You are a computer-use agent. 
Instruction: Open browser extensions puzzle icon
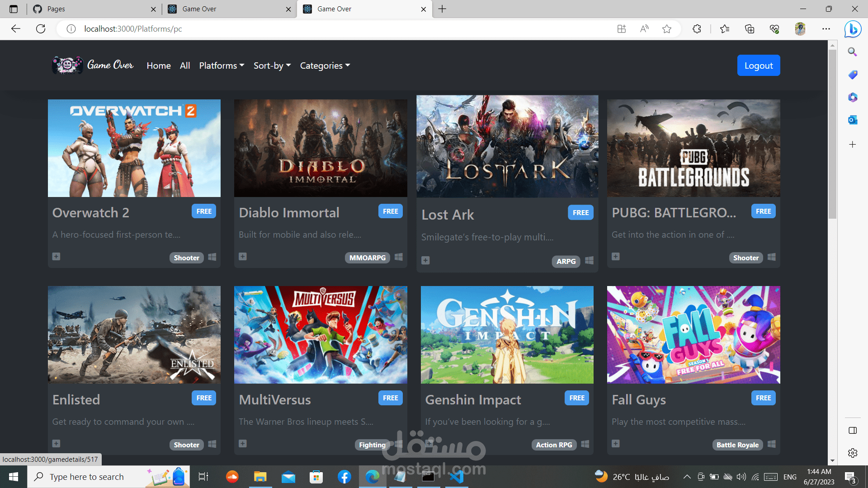click(697, 29)
